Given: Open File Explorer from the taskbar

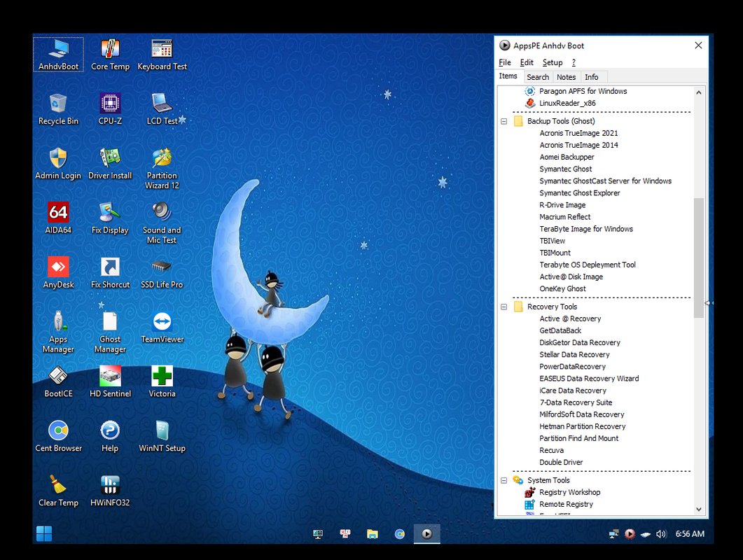Looking at the screenshot, I should pos(373,534).
